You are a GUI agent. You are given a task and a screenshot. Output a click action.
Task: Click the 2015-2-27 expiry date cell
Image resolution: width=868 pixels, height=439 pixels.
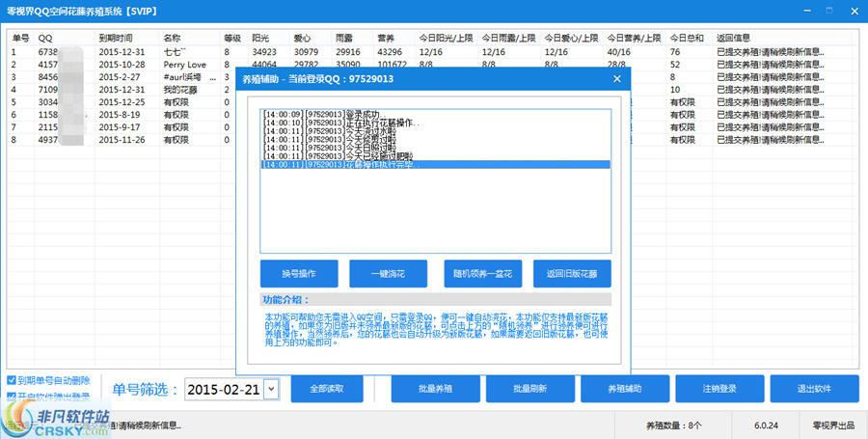[120, 77]
